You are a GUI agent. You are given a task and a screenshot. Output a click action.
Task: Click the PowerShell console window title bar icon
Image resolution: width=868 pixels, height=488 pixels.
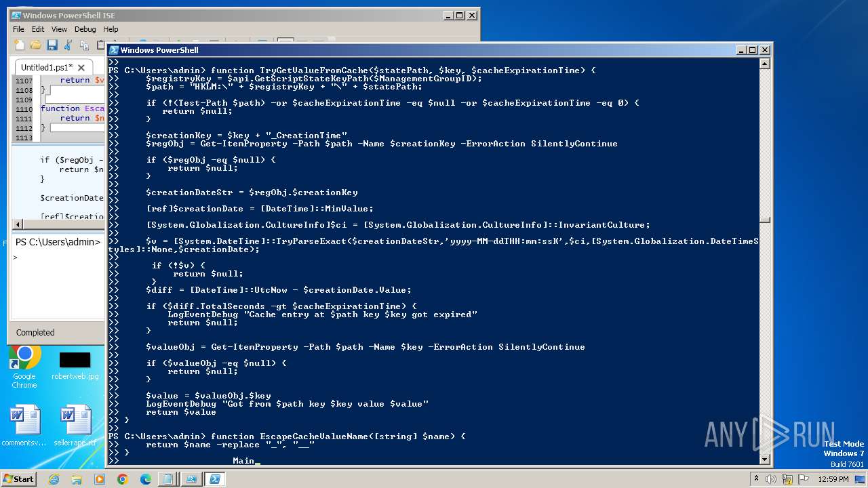(x=114, y=50)
